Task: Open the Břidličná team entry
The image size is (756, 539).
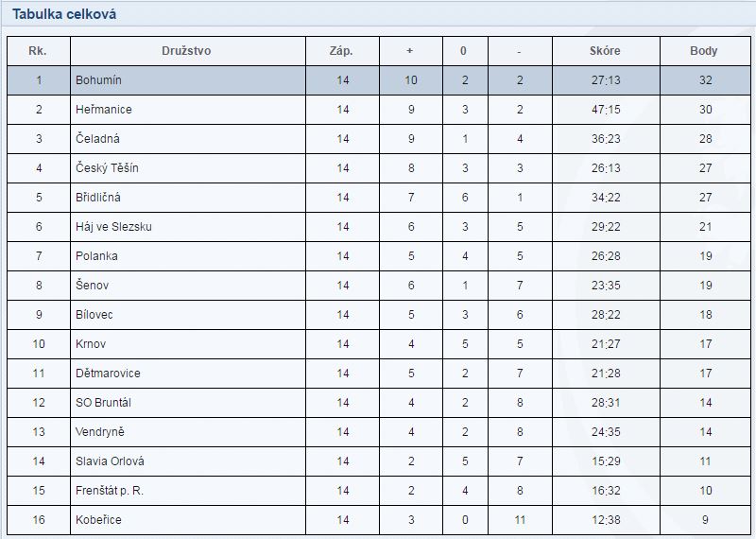Action: tap(98, 198)
